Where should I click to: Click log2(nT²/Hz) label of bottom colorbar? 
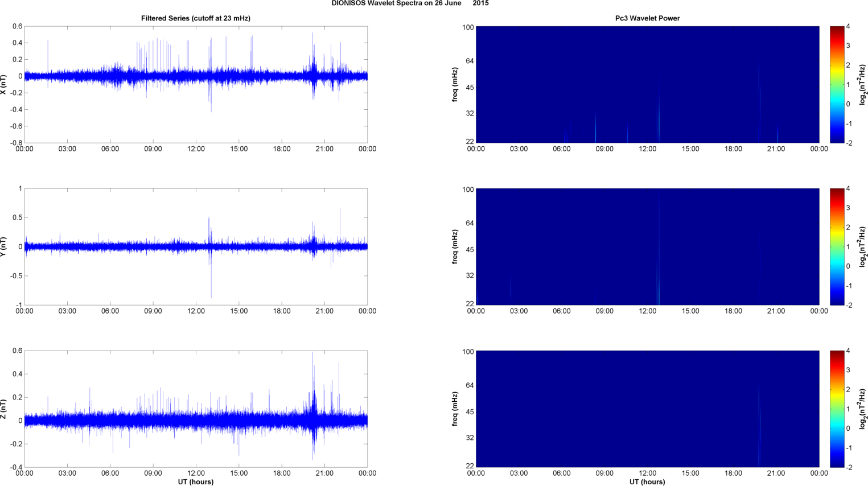(863, 409)
